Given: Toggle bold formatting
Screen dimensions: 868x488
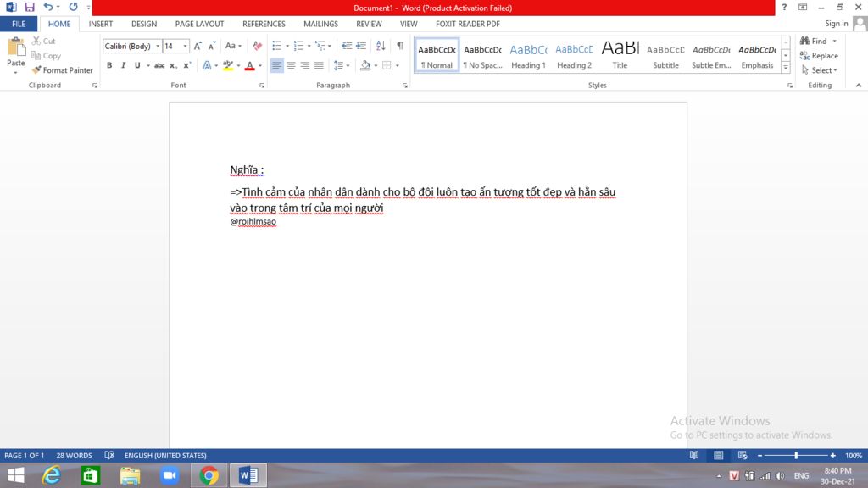Looking at the screenshot, I should (109, 65).
